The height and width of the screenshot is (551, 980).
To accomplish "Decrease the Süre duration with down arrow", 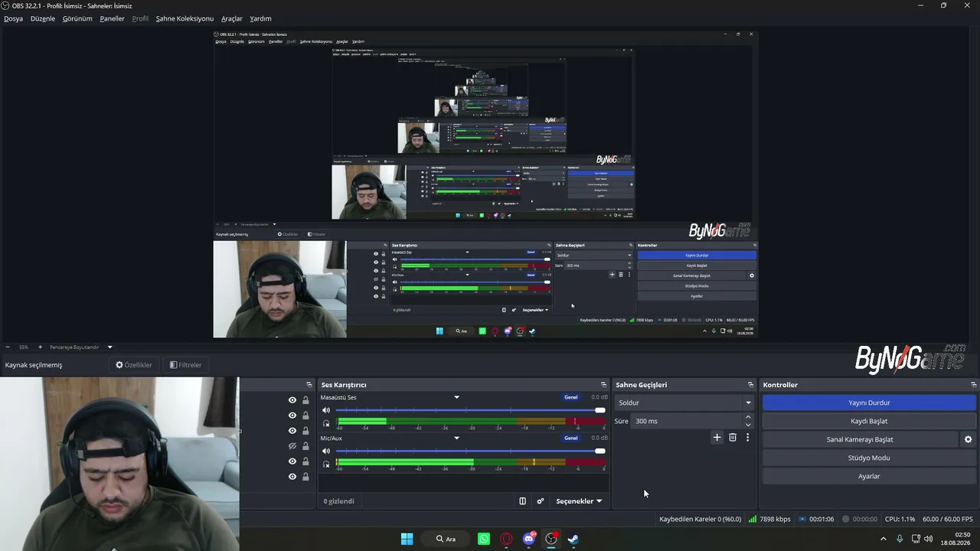I will 748,425.
